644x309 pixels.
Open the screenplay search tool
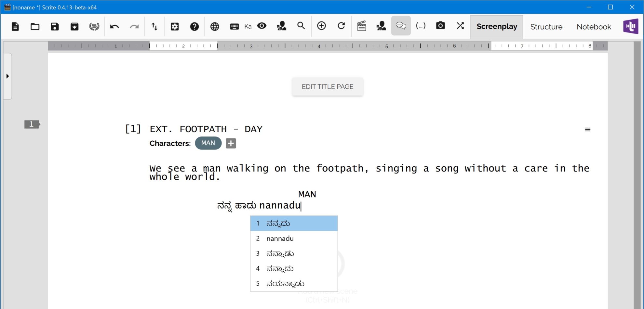[x=301, y=26]
